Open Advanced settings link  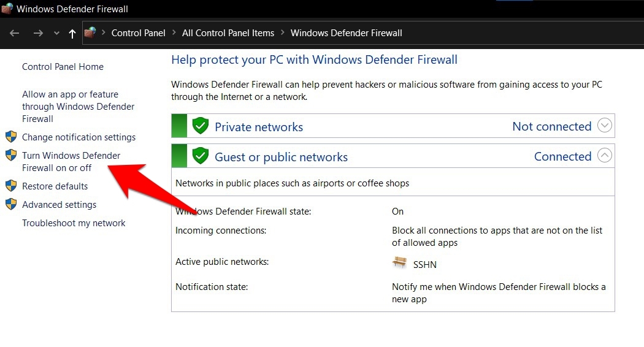tap(59, 205)
